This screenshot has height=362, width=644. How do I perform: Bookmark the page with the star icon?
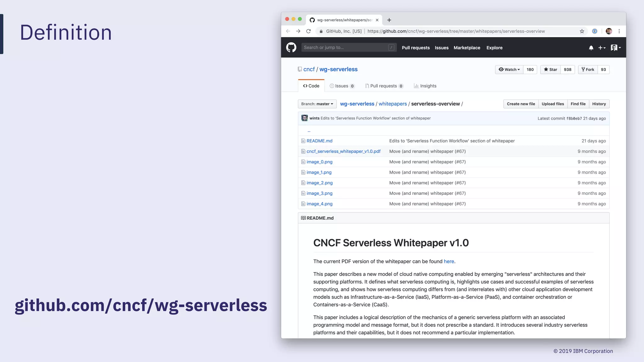click(582, 31)
